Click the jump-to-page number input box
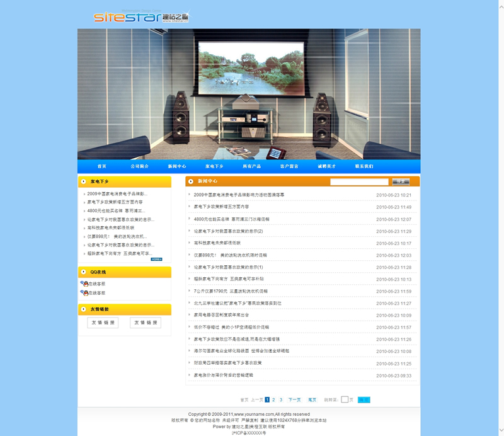Screen dimensions: 504x436 pos(345,399)
